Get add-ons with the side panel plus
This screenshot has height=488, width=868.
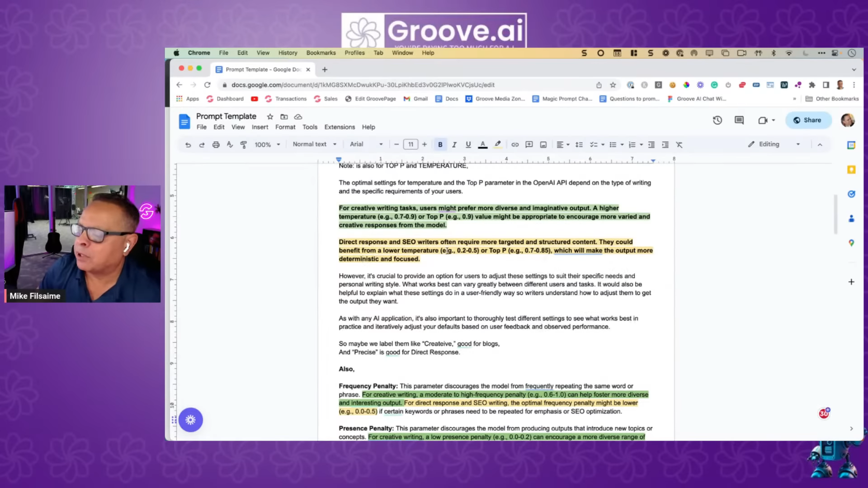click(x=851, y=282)
